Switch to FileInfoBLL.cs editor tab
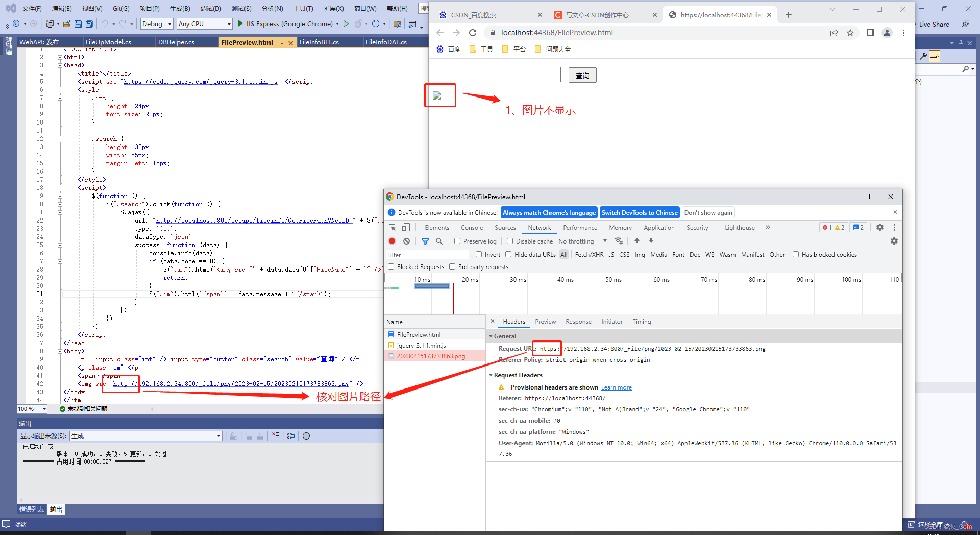Screen dimensions: 980x535 pyautogui.click(x=319, y=42)
